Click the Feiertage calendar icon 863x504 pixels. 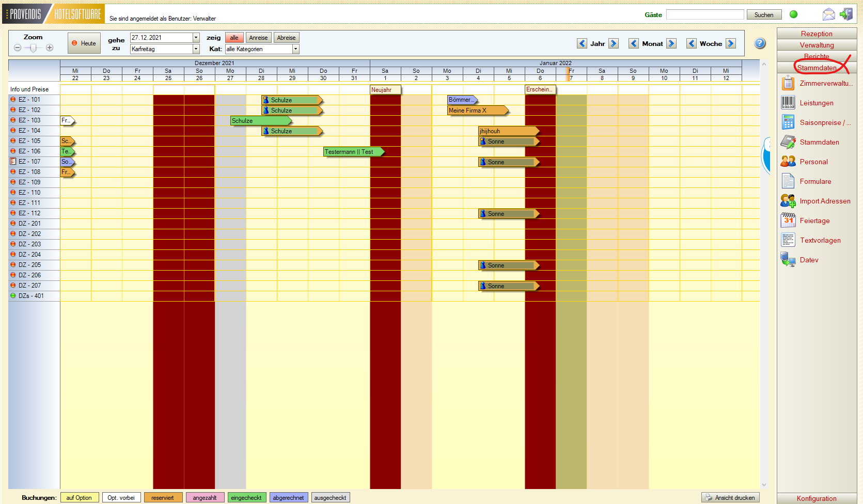788,220
